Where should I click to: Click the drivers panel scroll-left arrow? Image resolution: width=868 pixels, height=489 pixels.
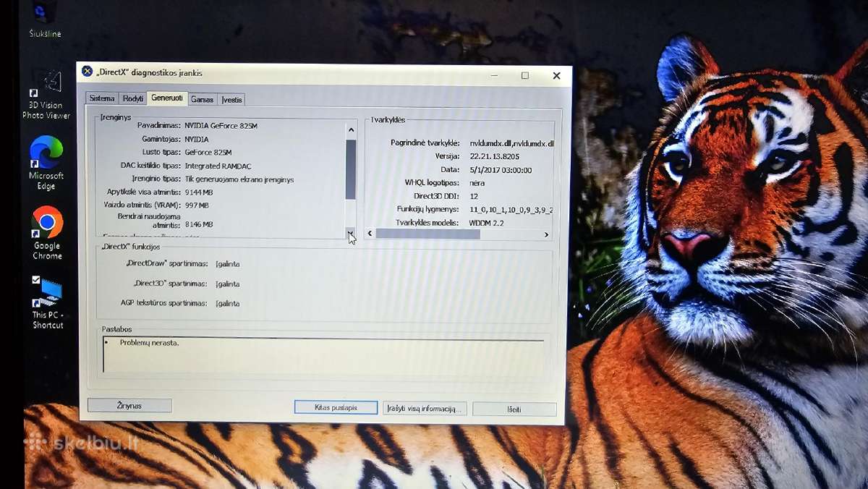[370, 234]
